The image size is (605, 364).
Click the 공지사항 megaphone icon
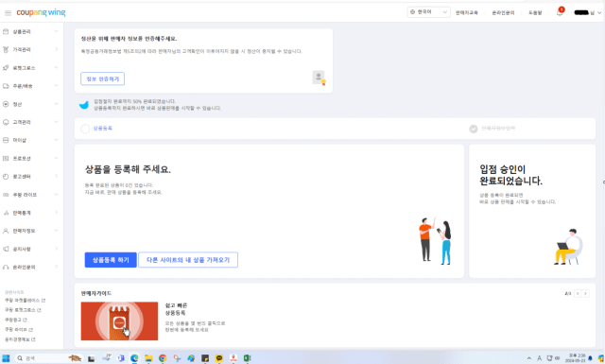[6, 249]
